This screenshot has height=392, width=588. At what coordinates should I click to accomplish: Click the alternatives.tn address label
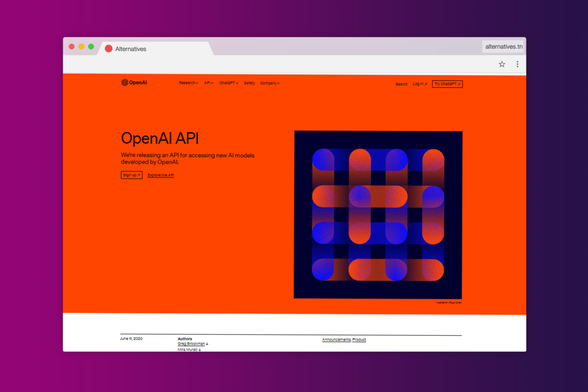coord(504,46)
